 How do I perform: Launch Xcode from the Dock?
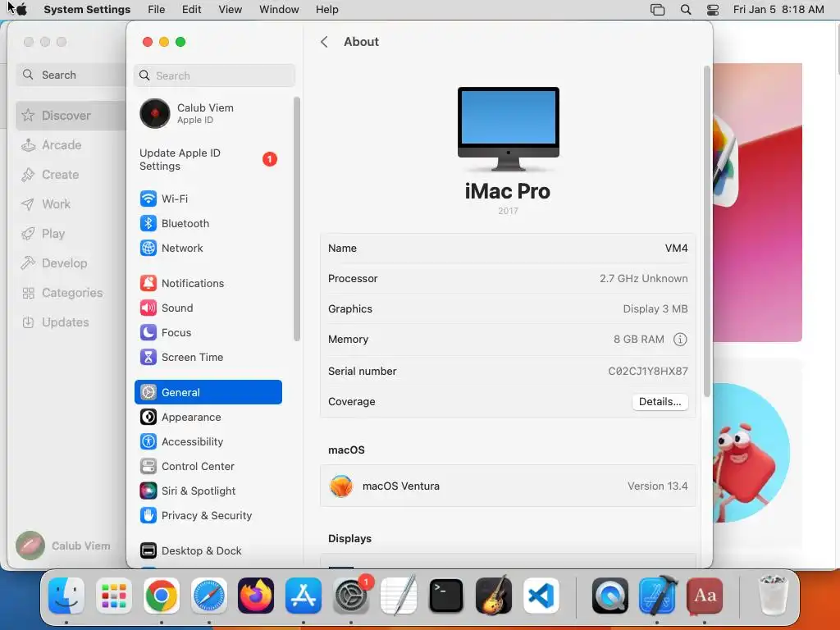[x=658, y=596]
